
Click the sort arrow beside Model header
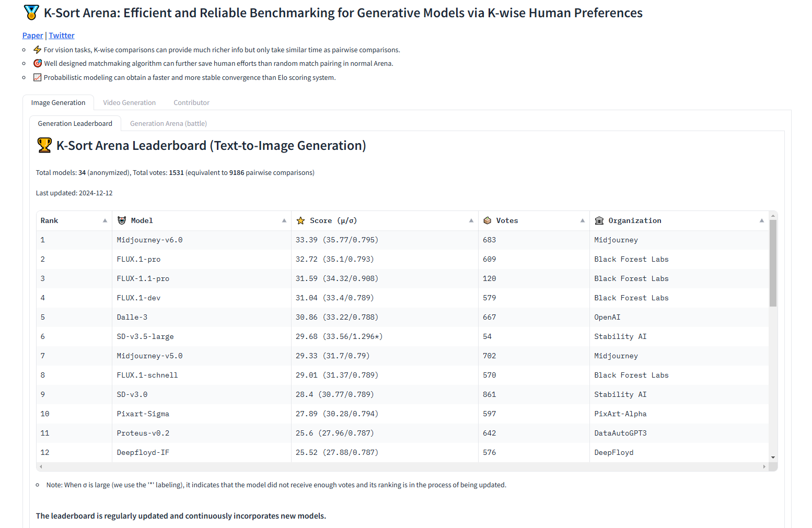click(x=284, y=220)
